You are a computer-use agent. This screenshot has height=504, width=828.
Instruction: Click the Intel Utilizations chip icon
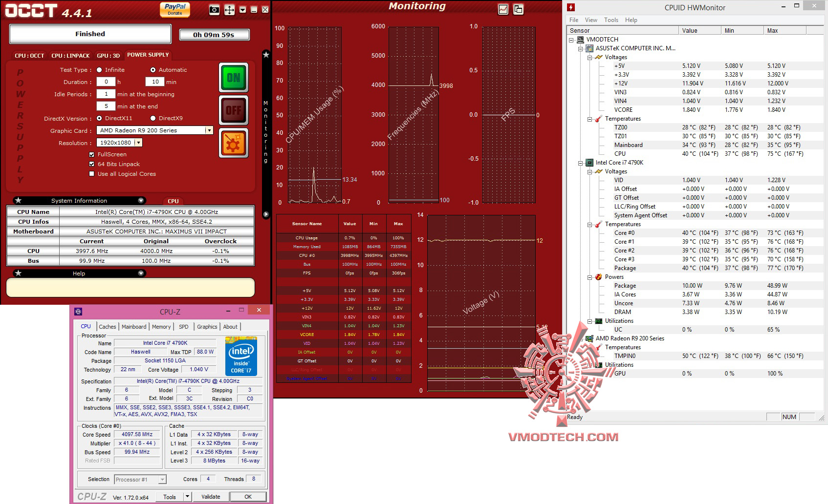tap(599, 321)
